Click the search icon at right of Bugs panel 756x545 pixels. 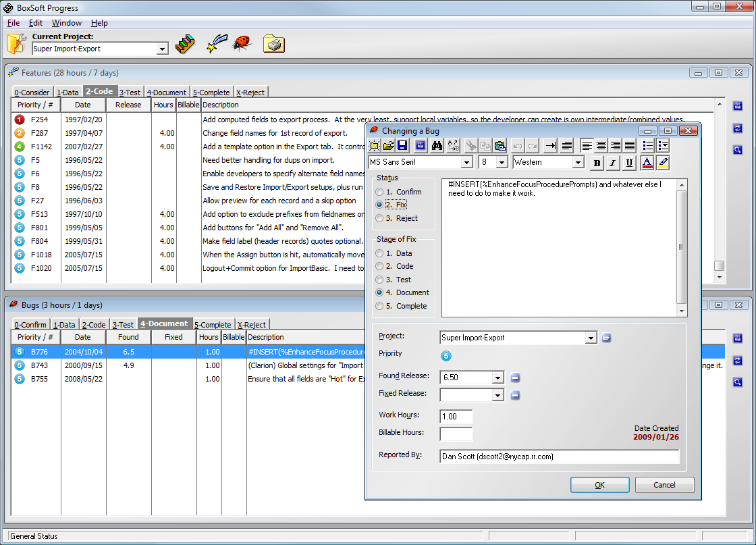click(738, 382)
